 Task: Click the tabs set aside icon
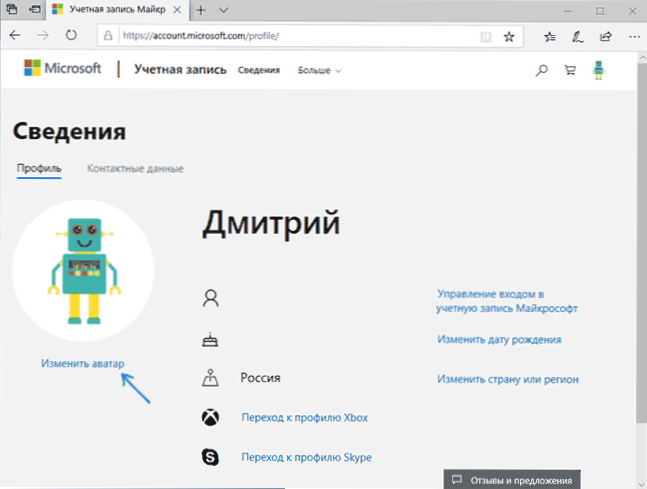click(12, 9)
